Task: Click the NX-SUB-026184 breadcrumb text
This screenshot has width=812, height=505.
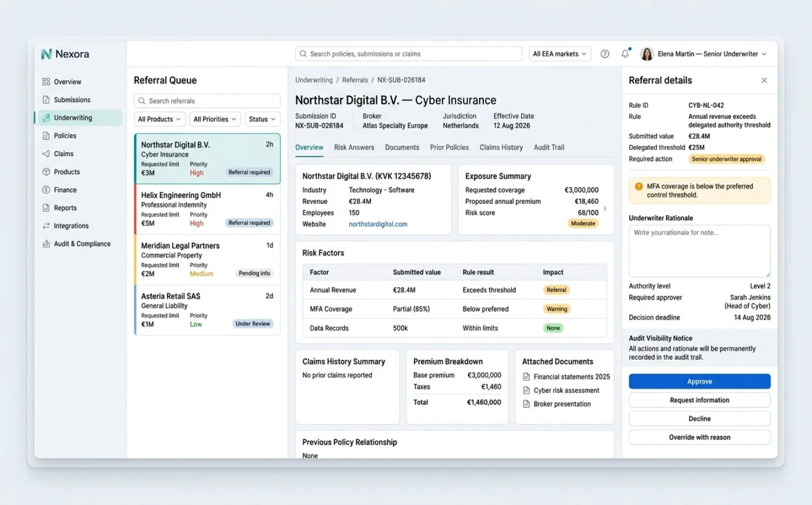Action: pyautogui.click(x=401, y=80)
